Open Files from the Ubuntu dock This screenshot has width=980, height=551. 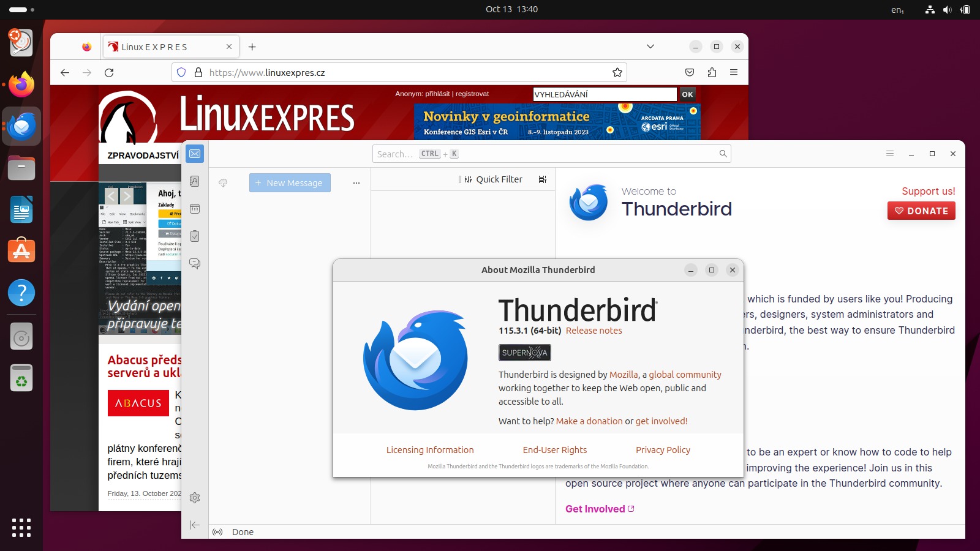click(x=21, y=168)
